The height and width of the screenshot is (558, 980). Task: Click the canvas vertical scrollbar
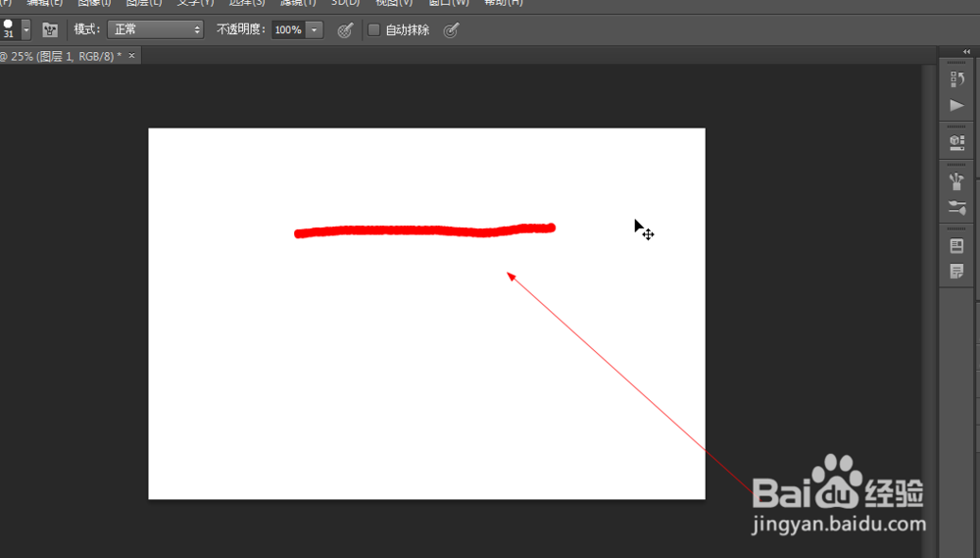pos(929,310)
